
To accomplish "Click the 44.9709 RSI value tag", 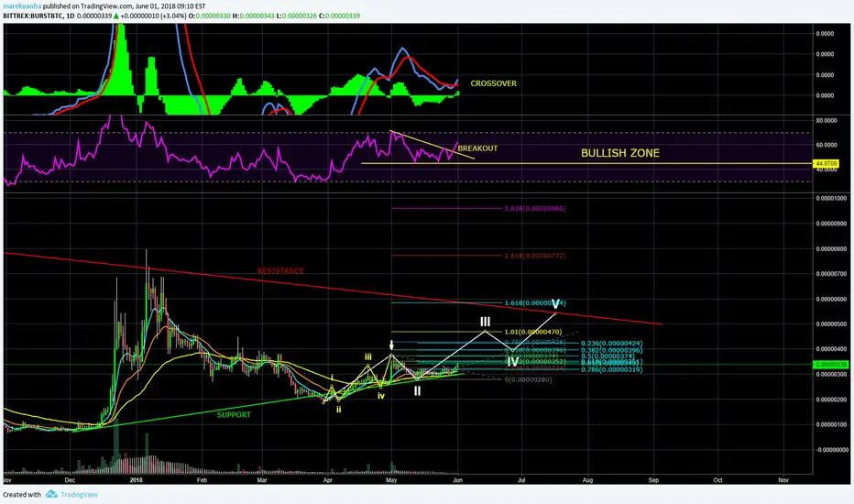I will coord(826,163).
